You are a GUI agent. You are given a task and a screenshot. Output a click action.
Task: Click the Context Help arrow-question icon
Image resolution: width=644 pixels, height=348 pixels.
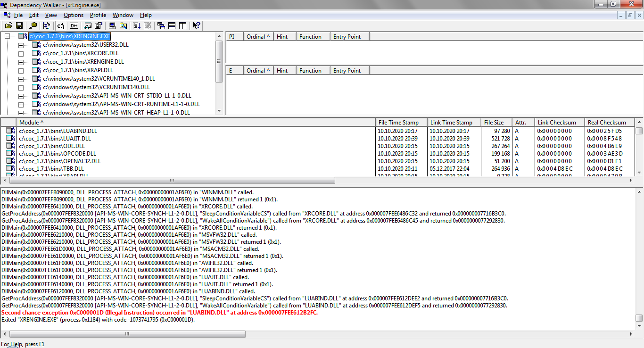click(197, 25)
